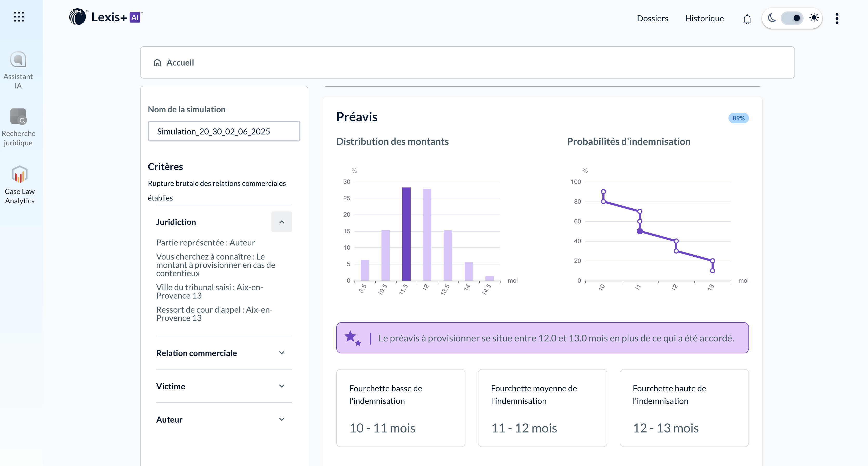Click the sun light mode icon
Screen dimensions: 868x466
point(814,18)
